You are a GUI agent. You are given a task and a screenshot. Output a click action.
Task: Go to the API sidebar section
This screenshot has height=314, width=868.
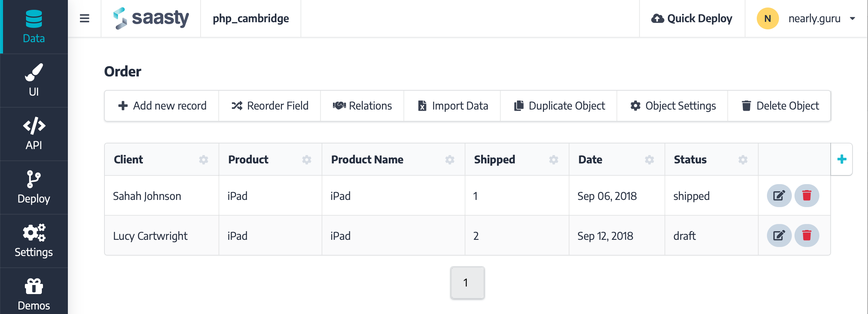point(34,134)
